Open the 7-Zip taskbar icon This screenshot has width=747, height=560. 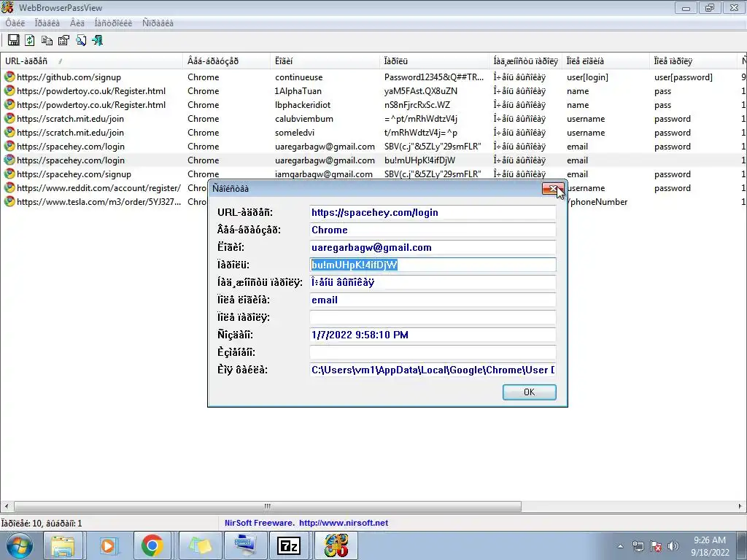[x=289, y=545]
